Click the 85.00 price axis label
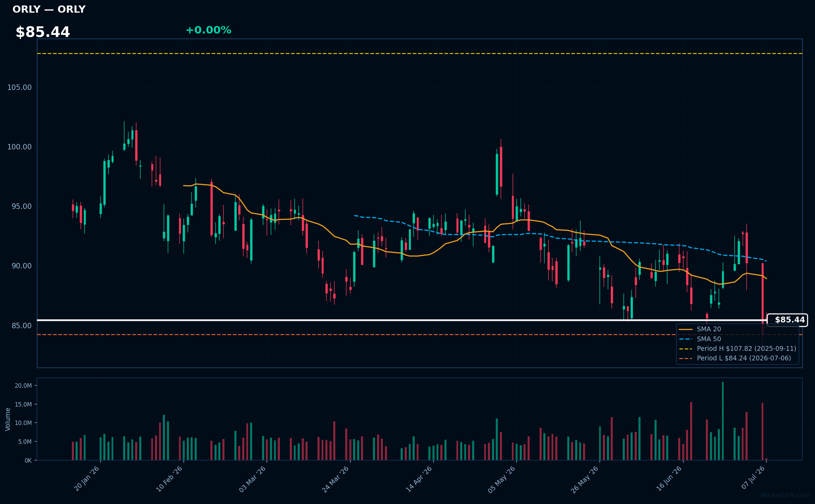This screenshot has height=504, width=815. pos(22,326)
